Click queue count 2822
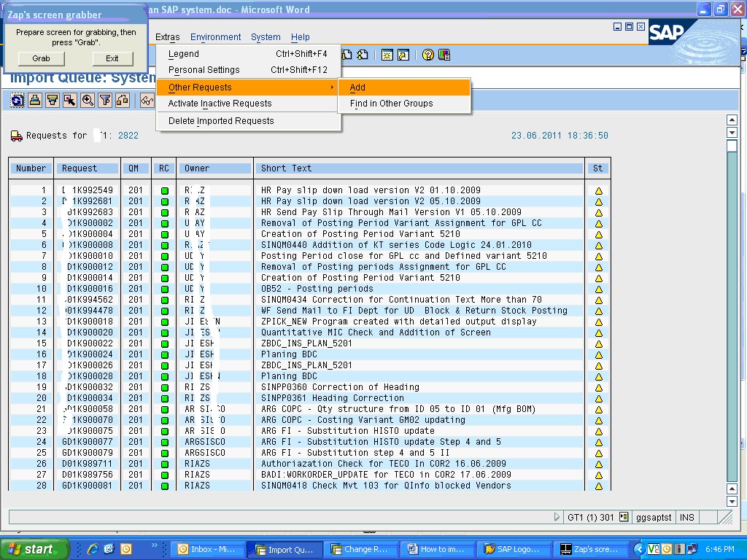The width and height of the screenshot is (747, 560). click(128, 136)
